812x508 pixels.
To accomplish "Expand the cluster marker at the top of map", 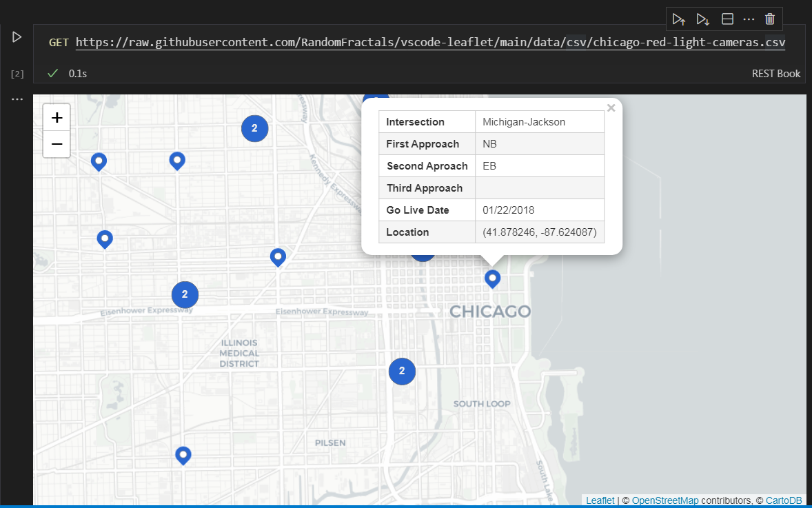I will pyautogui.click(x=254, y=128).
